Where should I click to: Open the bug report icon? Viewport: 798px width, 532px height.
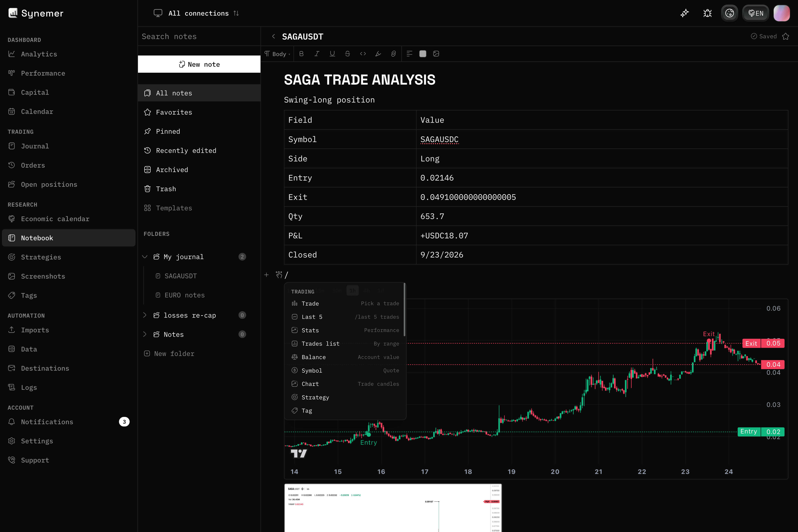(x=707, y=13)
